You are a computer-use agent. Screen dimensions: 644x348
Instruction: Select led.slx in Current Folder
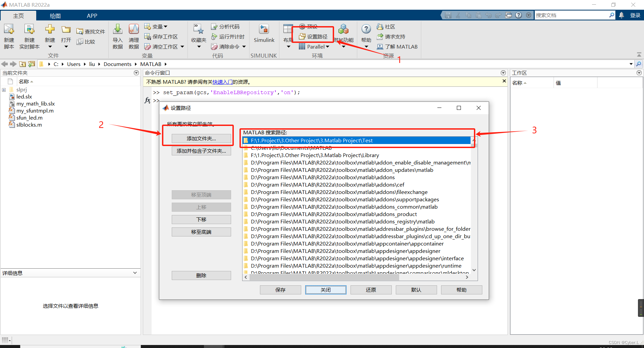tap(24, 97)
